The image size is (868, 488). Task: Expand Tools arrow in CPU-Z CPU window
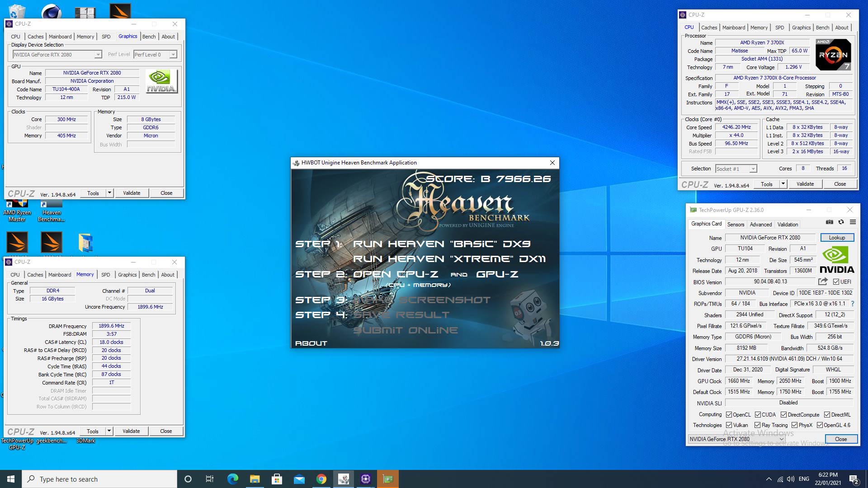pos(783,184)
